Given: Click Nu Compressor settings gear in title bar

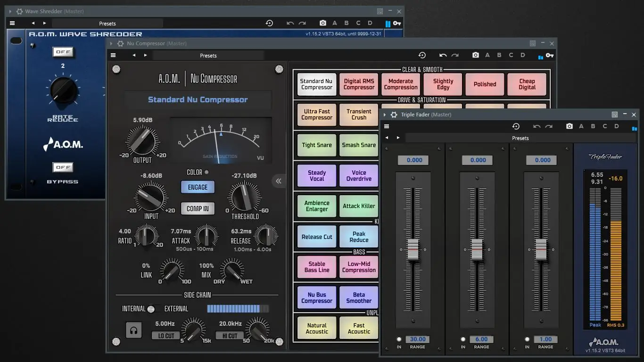Looking at the screenshot, I should pos(121,43).
